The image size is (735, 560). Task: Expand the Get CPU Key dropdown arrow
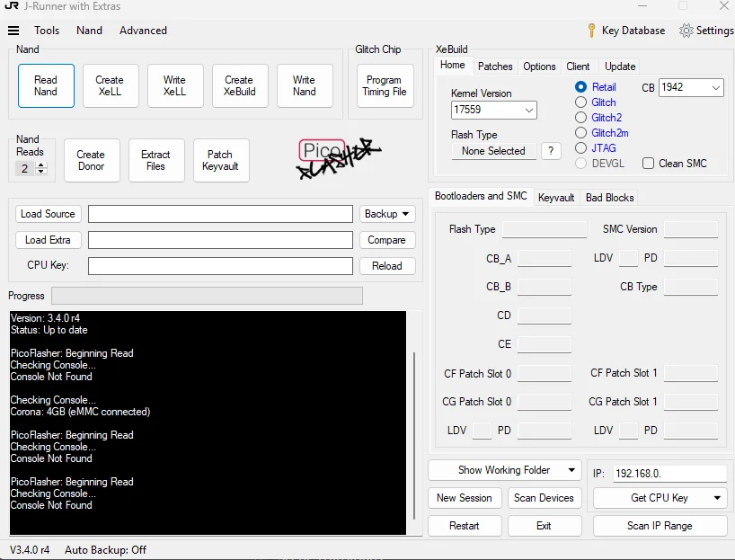point(717,498)
